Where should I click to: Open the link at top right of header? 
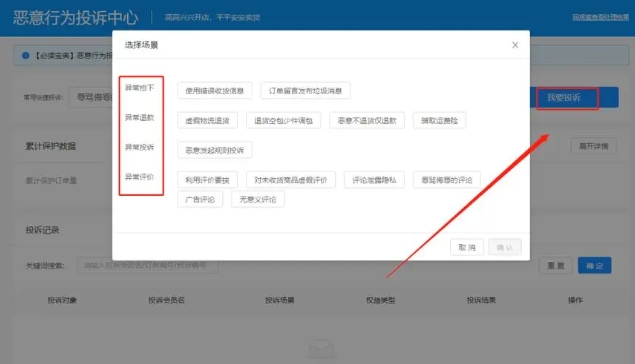coord(601,17)
